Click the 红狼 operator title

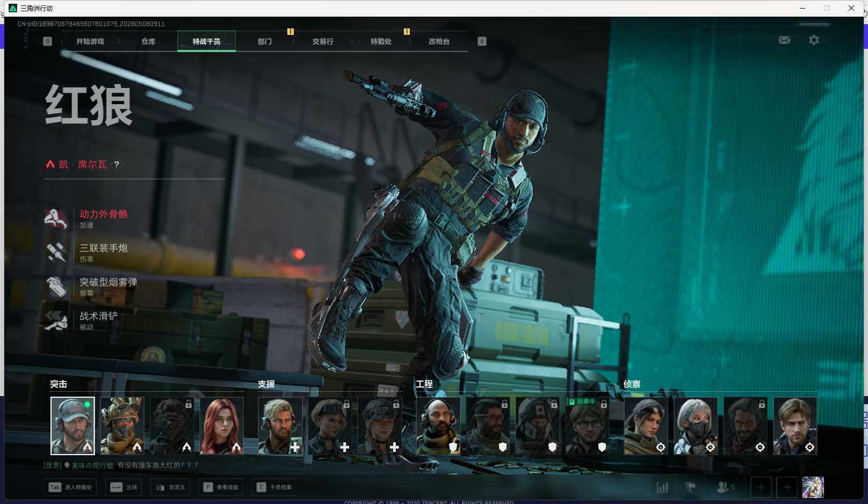(89, 105)
